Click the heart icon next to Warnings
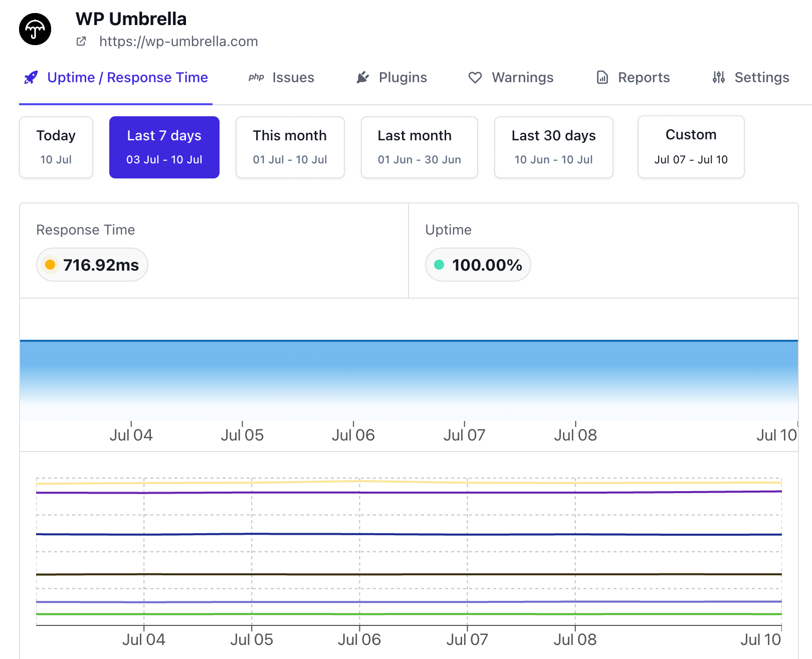This screenshot has height=659, width=812. [x=475, y=78]
